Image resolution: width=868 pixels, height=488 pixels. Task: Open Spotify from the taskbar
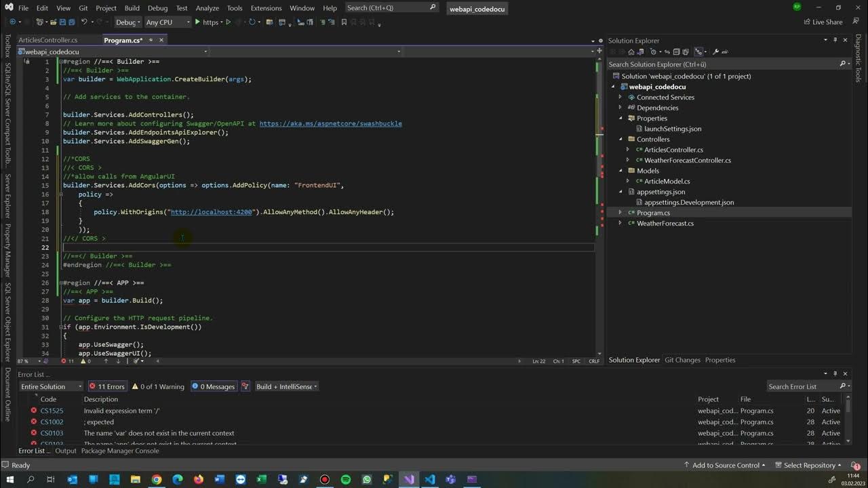click(x=346, y=479)
